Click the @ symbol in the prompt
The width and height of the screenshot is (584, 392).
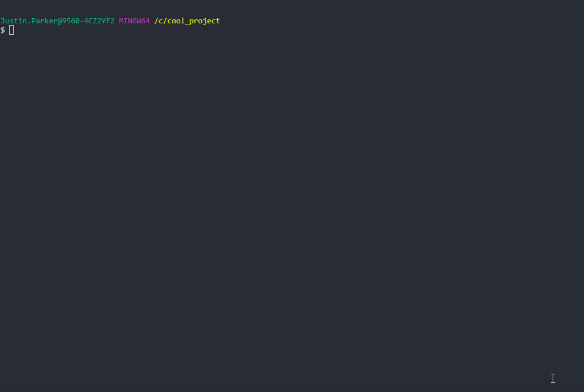pos(59,21)
